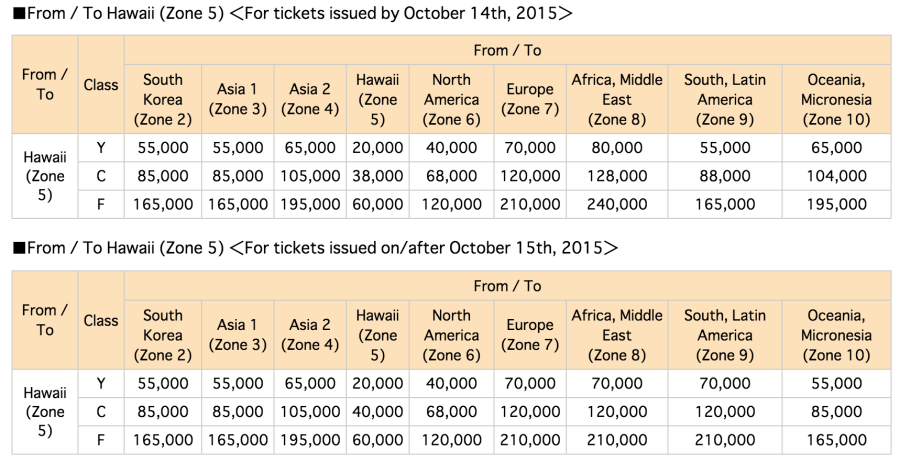Viewport: 900px width, 462px height.
Task: Select the F class row label in upper table
Action: tap(101, 204)
